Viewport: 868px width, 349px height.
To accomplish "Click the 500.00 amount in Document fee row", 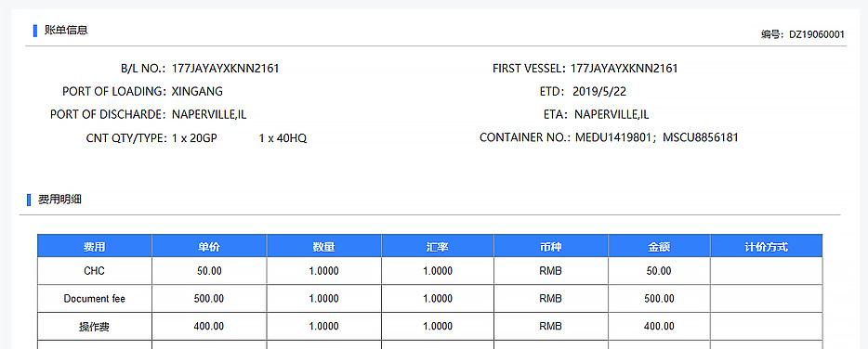I will pyautogui.click(x=659, y=299).
